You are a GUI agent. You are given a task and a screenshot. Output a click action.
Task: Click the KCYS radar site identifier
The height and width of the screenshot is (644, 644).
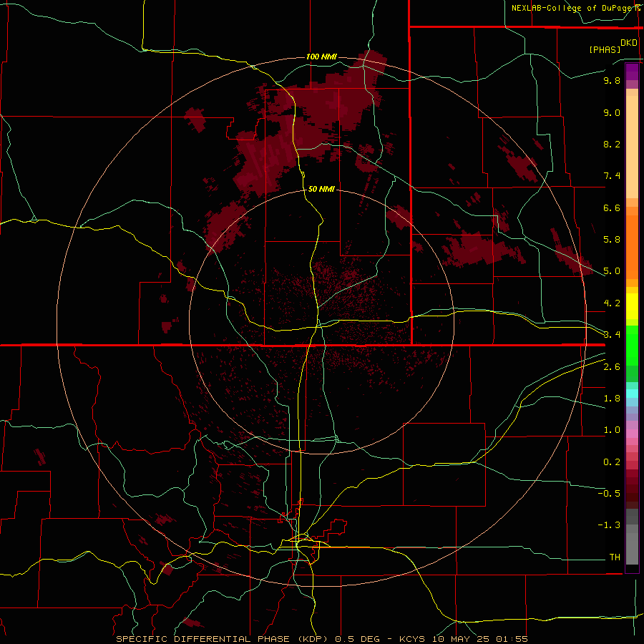pos(414,639)
